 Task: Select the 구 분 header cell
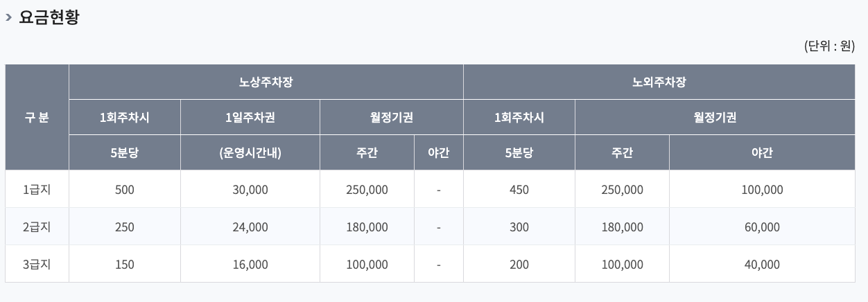(x=37, y=117)
